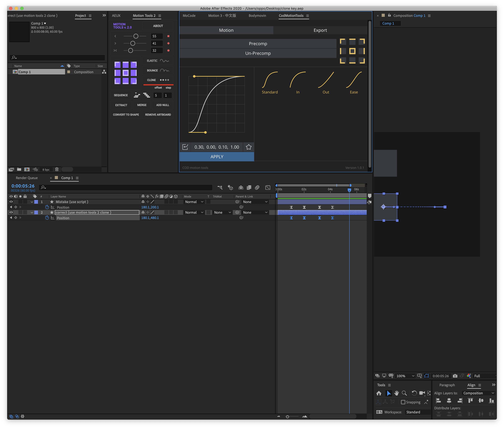Toggle Position stopwatch for correct layer

47,218
